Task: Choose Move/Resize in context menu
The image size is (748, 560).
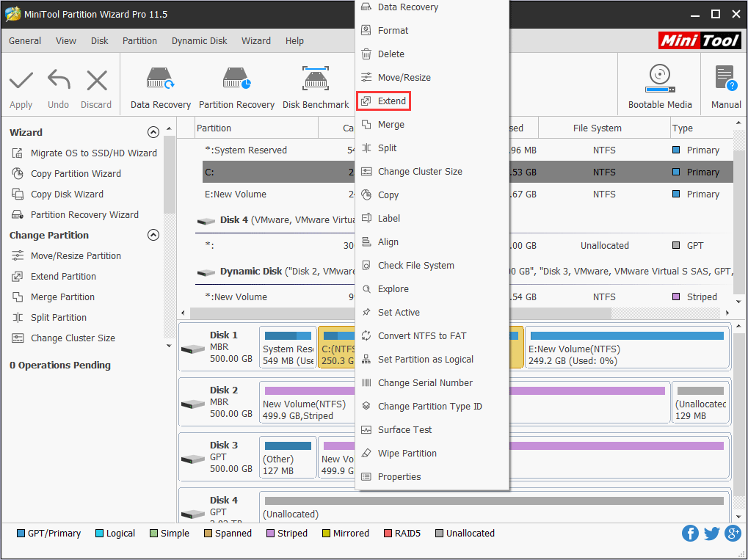Action: [432, 77]
